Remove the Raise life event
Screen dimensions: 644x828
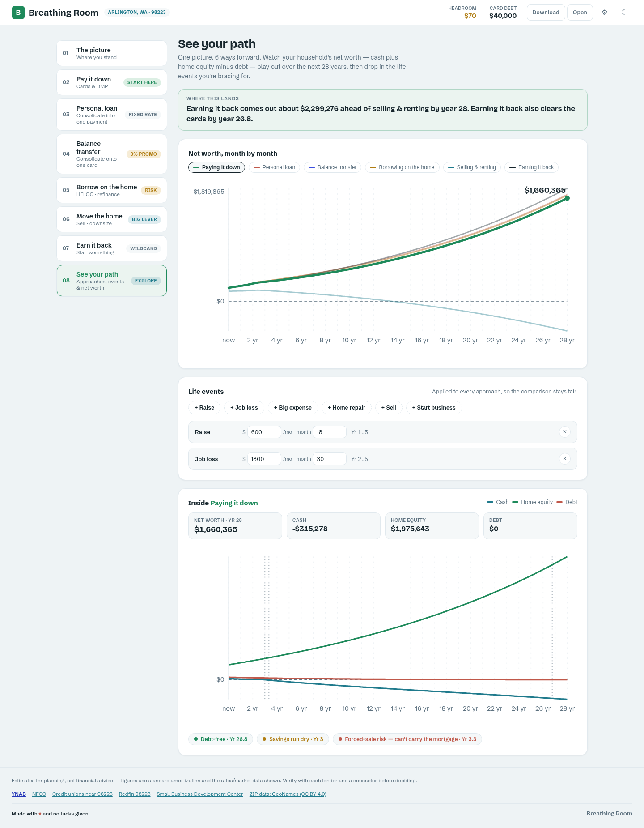pyautogui.click(x=565, y=432)
